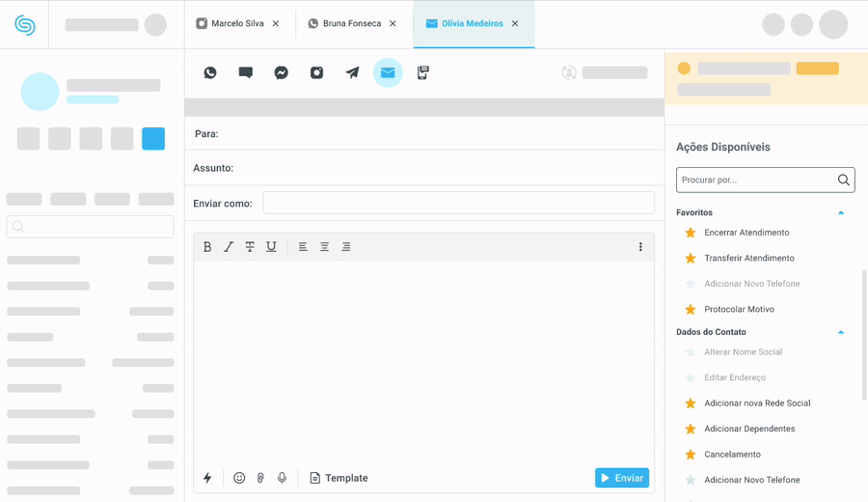Favorite the Alterar Nome Social action
The width and height of the screenshot is (868, 502).
[x=690, y=352]
